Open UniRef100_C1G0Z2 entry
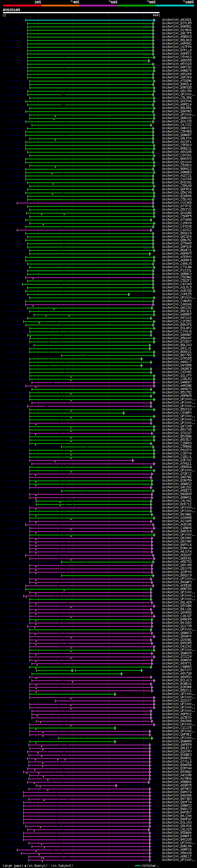 coord(176,230)
